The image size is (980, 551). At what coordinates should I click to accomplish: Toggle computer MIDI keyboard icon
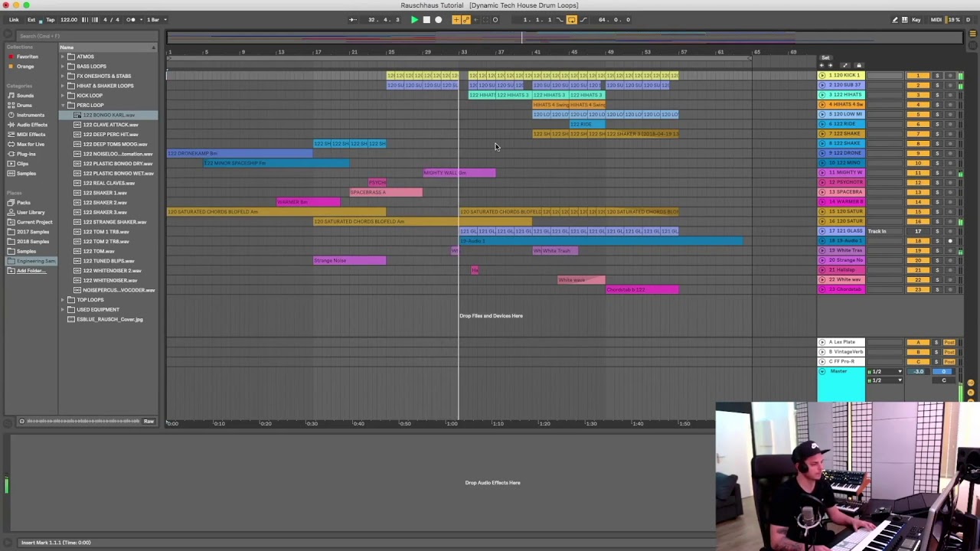coord(905,20)
